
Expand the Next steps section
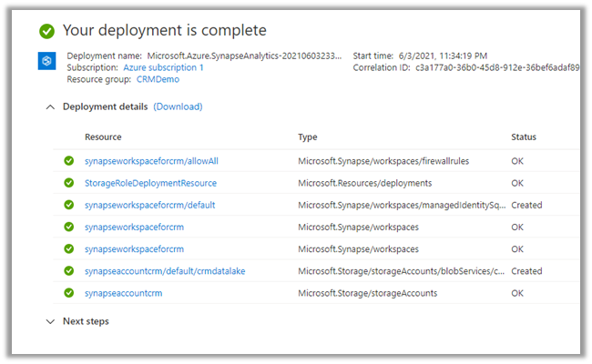pyautogui.click(x=49, y=321)
